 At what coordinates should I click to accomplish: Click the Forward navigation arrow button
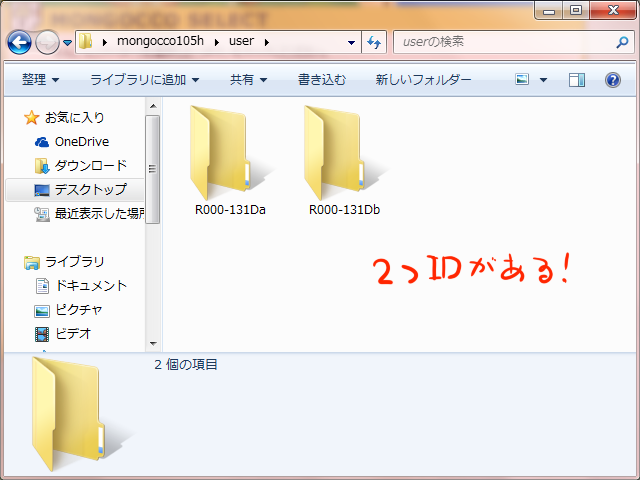pos(47,43)
